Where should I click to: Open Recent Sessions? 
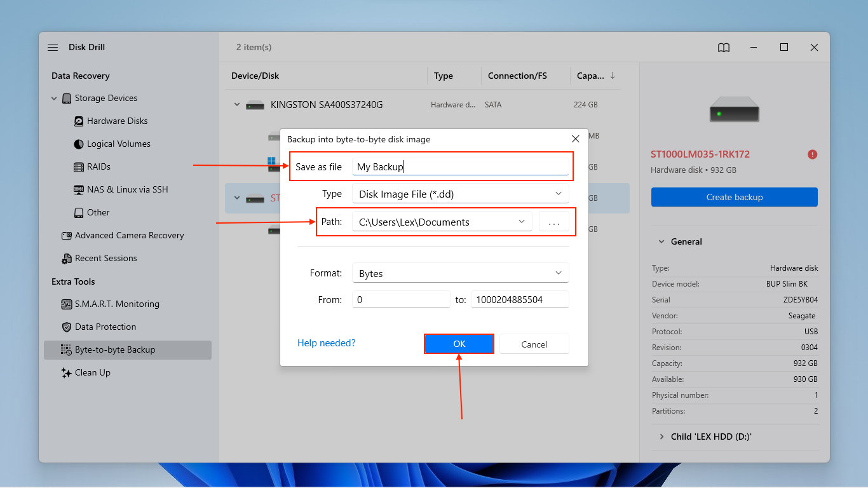(x=106, y=258)
